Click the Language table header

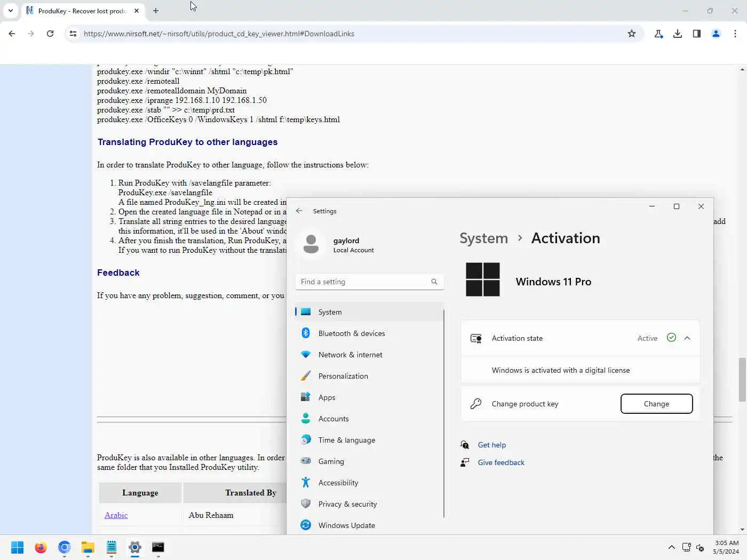click(x=140, y=493)
